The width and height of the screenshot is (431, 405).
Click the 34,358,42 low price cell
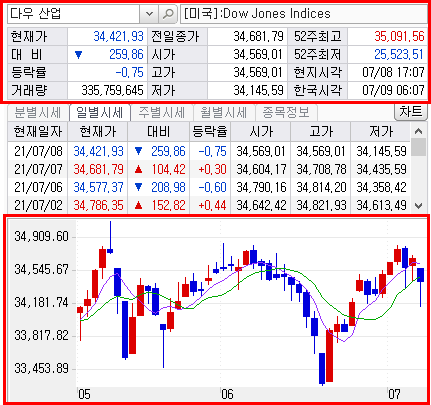point(381,187)
